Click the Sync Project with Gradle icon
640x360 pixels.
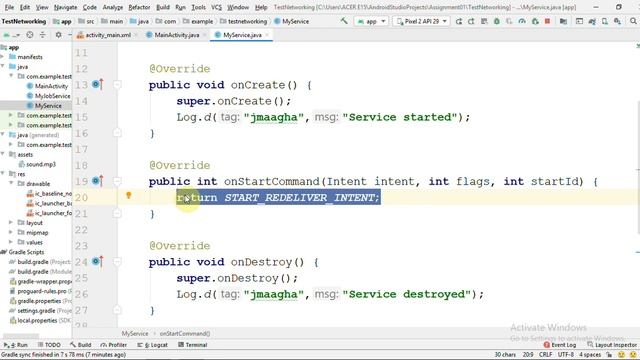point(592,21)
